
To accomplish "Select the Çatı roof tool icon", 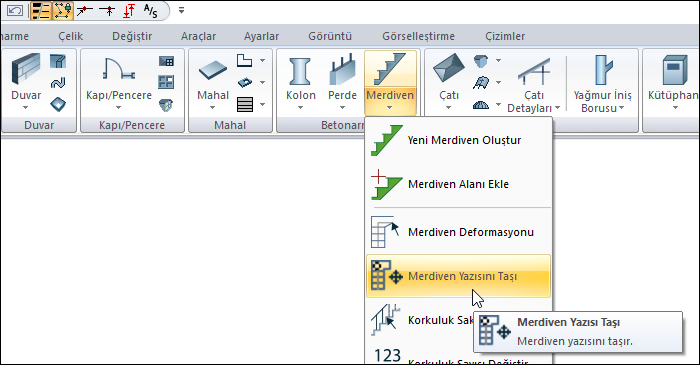I will tap(449, 68).
